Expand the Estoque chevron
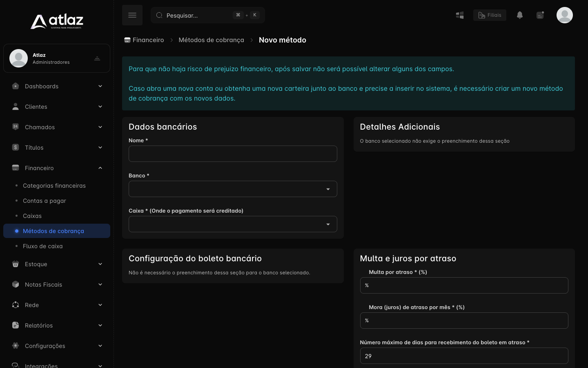 [100, 264]
